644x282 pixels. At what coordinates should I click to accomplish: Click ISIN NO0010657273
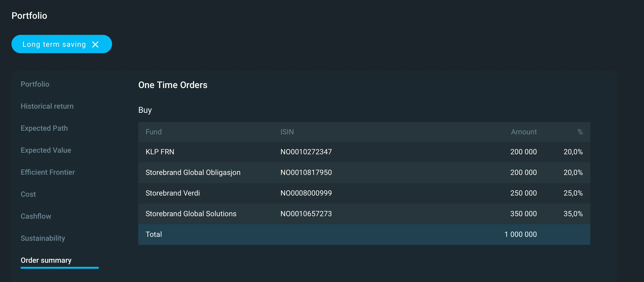(x=306, y=214)
